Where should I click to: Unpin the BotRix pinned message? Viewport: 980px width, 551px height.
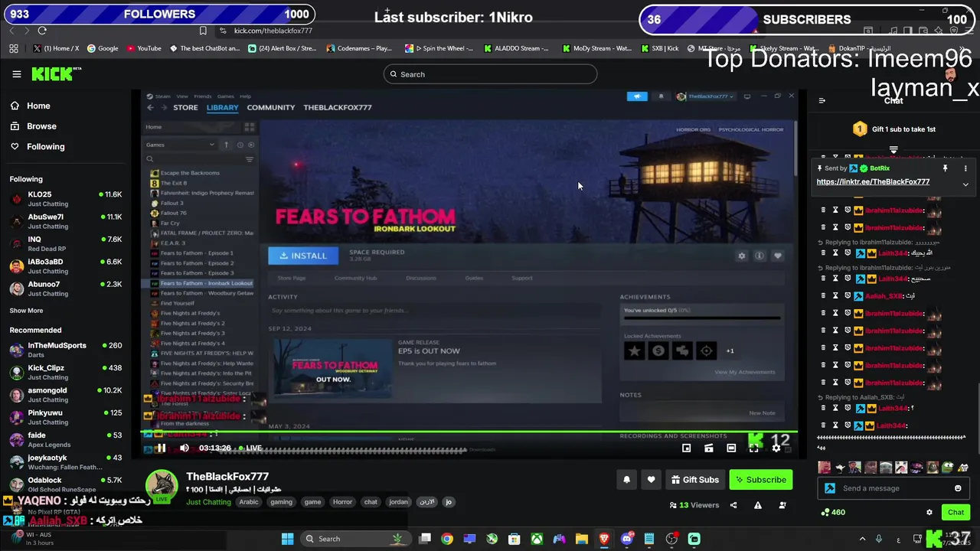tap(945, 168)
